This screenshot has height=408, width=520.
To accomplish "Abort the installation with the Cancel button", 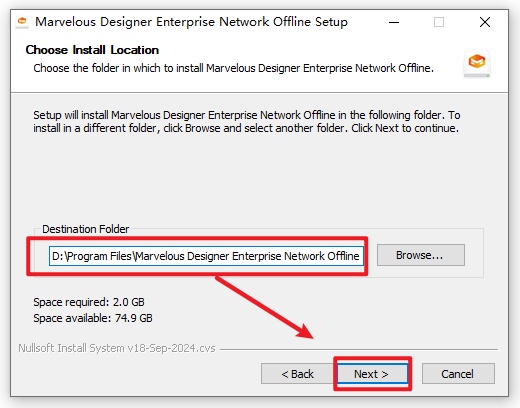I will coord(458,374).
